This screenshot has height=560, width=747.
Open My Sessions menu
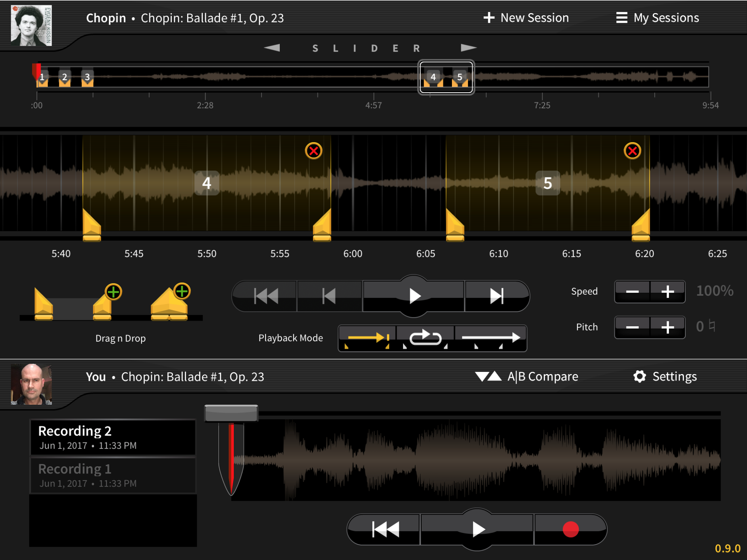[x=657, y=18]
